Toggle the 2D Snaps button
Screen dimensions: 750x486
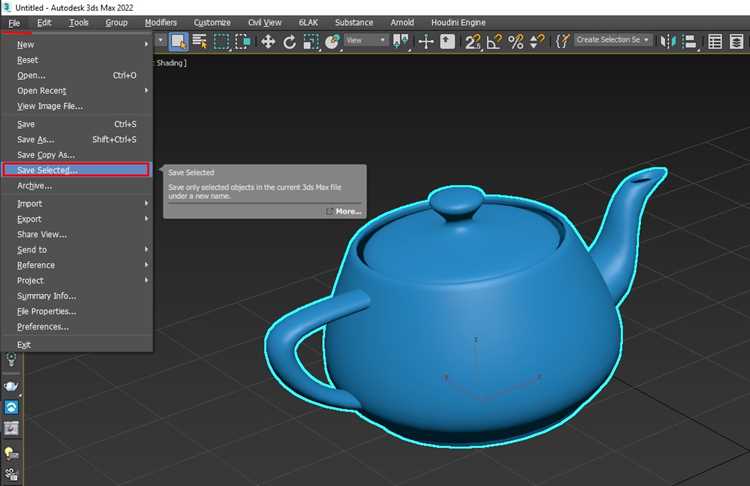(x=473, y=42)
